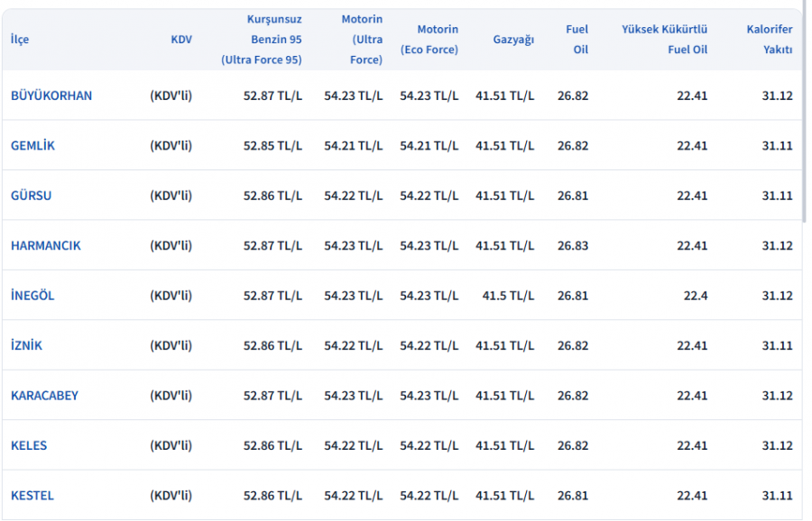Open the İZNİK district link
The image size is (812, 521).
click(x=26, y=345)
